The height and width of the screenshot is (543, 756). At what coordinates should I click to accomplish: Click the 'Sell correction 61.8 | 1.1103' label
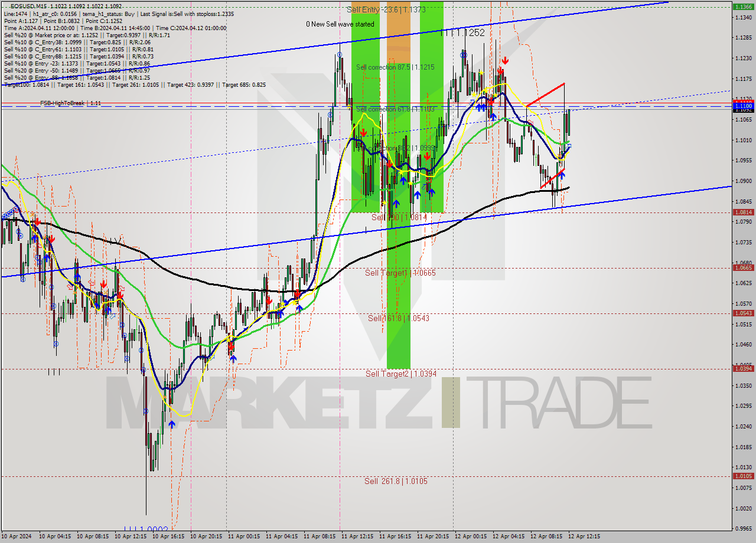tap(395, 109)
